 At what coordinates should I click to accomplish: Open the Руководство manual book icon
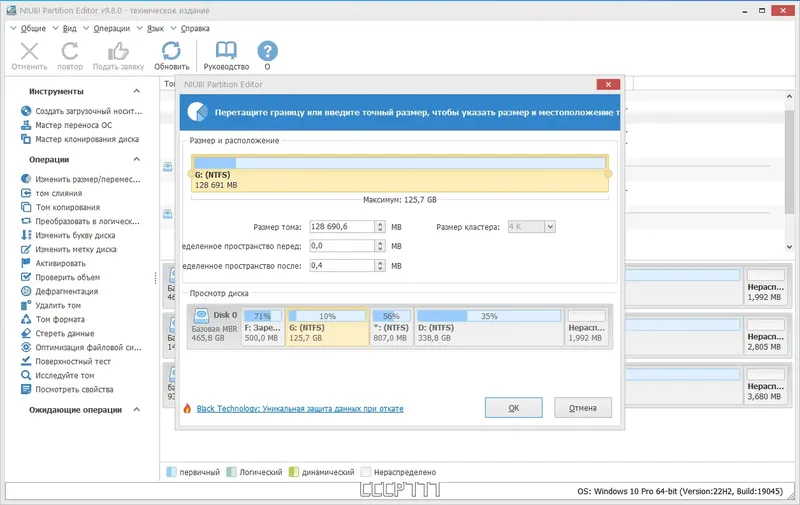[x=226, y=51]
